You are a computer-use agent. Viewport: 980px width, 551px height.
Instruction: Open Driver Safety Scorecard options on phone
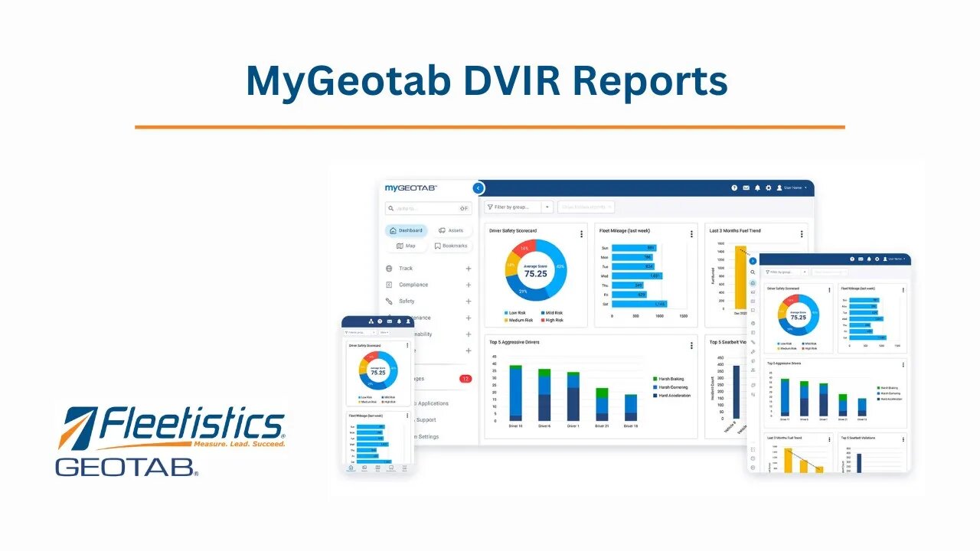coord(407,345)
